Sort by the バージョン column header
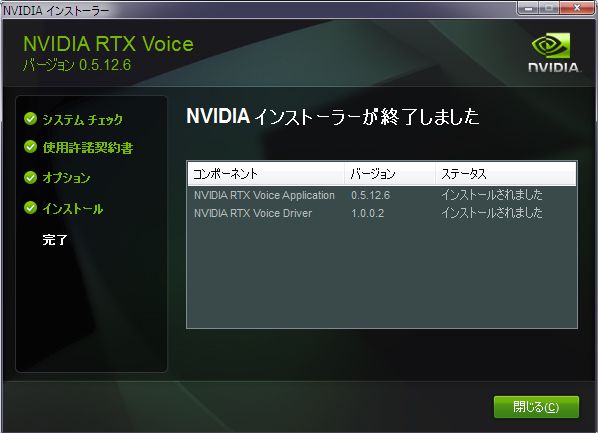This screenshot has width=598, height=433. pos(389,174)
